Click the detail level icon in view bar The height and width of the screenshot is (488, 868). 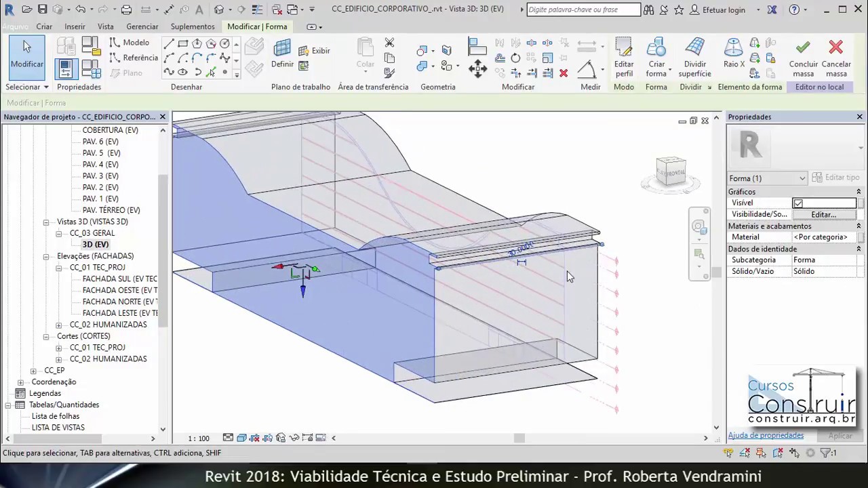pyautogui.click(x=228, y=438)
